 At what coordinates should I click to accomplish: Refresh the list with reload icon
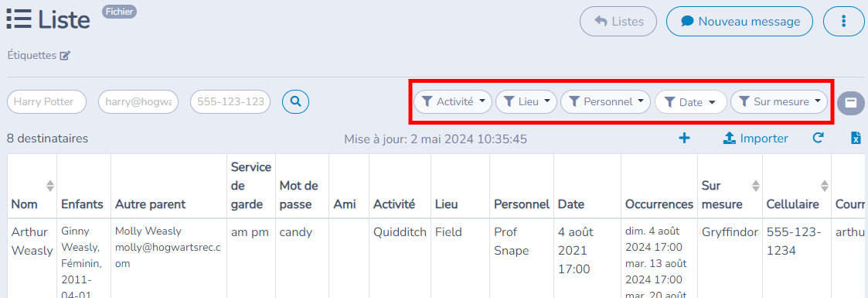click(x=818, y=139)
